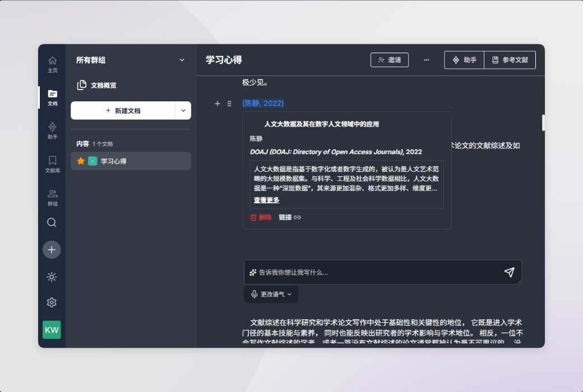583x392 pixels.
Task: Click the search magnifier icon in the sidebar
Action: pos(52,222)
